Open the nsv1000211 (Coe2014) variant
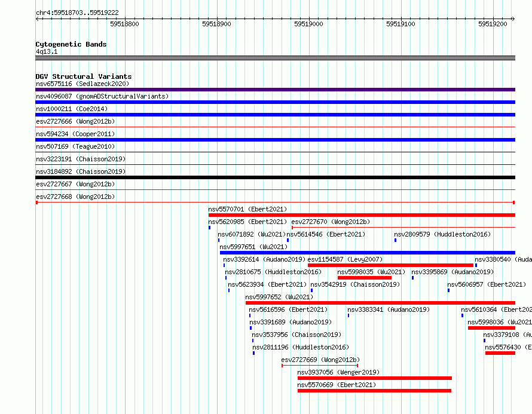532x414 pixels. click(72, 109)
